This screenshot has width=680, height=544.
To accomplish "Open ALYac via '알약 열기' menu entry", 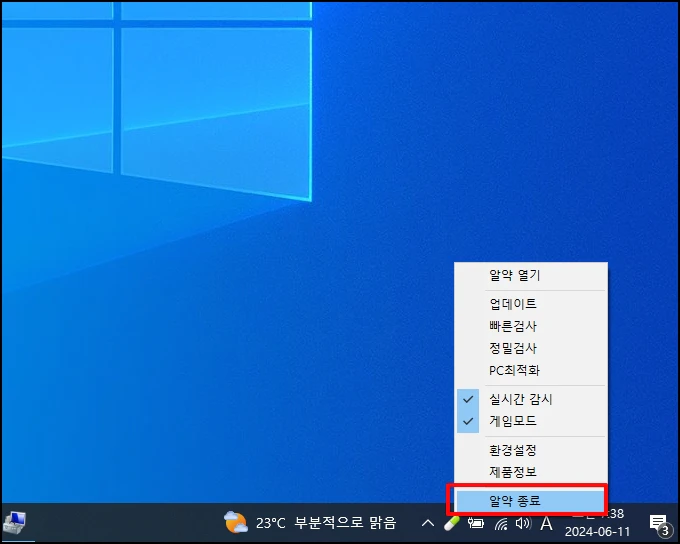I will coord(530,275).
